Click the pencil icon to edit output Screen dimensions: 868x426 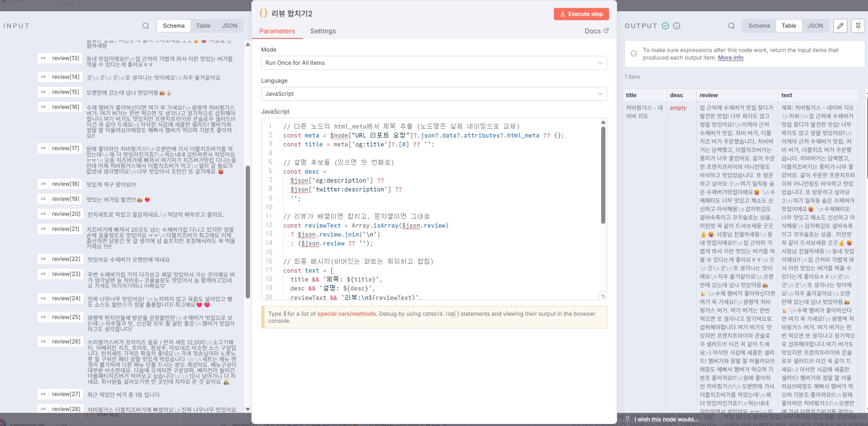coord(840,26)
